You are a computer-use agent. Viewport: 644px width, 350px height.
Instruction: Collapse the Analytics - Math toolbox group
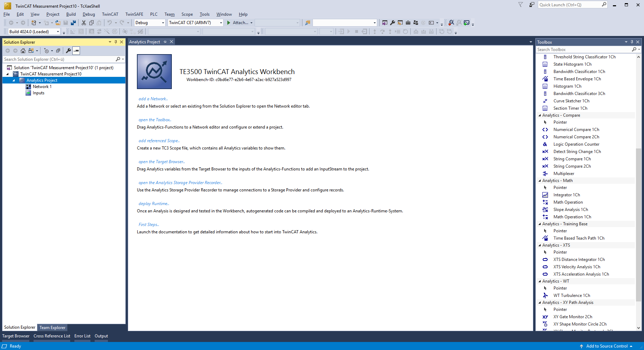click(x=540, y=181)
